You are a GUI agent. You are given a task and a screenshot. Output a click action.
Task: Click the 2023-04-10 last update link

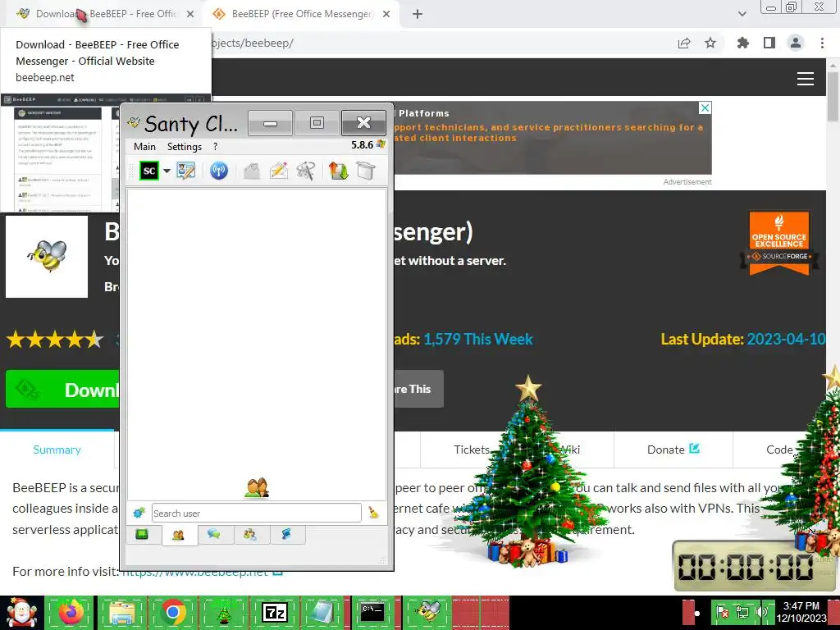pos(786,339)
